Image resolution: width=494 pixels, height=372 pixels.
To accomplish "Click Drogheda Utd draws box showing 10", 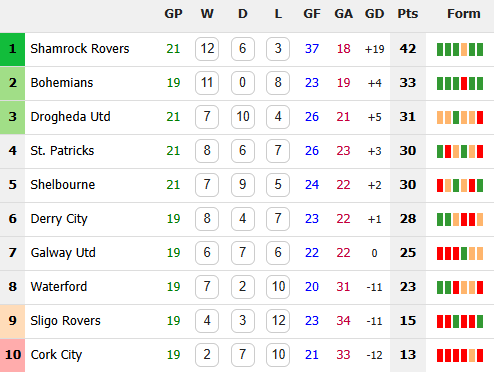I will [243, 117].
